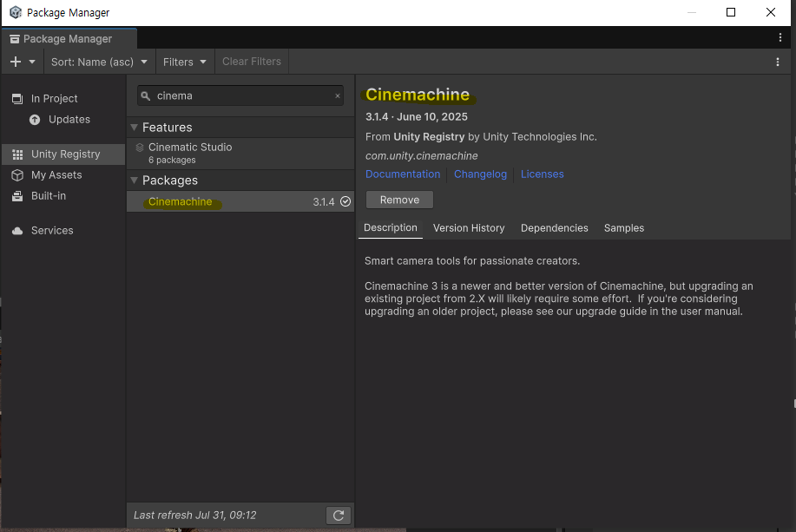Click the installed checkmark icon on the Cinemachine row
Image resolution: width=796 pixels, height=532 pixels.
click(x=345, y=201)
